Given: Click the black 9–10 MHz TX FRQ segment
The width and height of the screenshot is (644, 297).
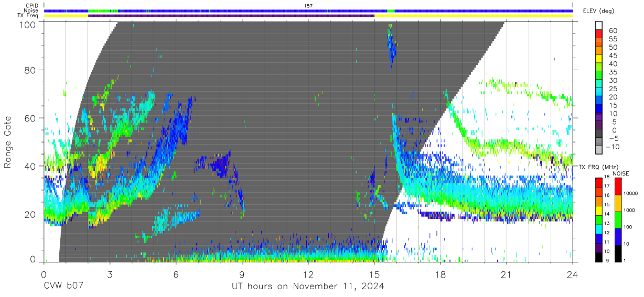Looking at the screenshot, I should tap(599, 257).
